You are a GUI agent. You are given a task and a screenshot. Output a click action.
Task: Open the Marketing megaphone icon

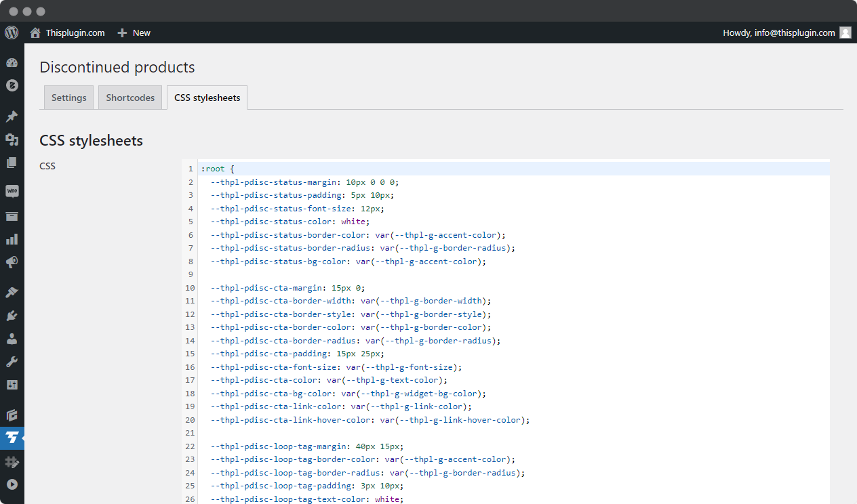coord(12,262)
